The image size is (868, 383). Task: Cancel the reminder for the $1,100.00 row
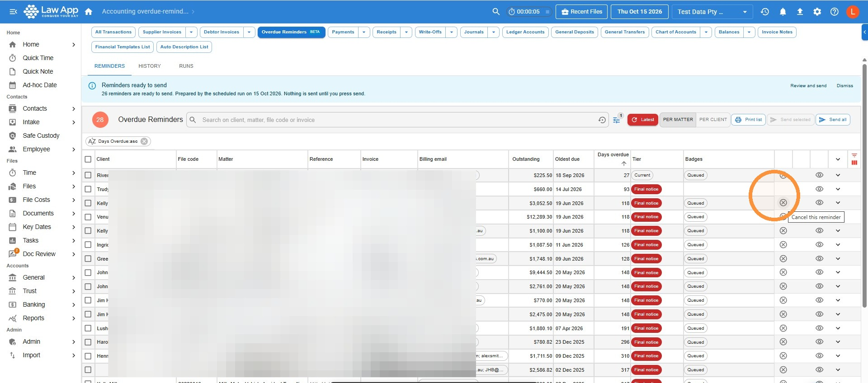click(783, 231)
